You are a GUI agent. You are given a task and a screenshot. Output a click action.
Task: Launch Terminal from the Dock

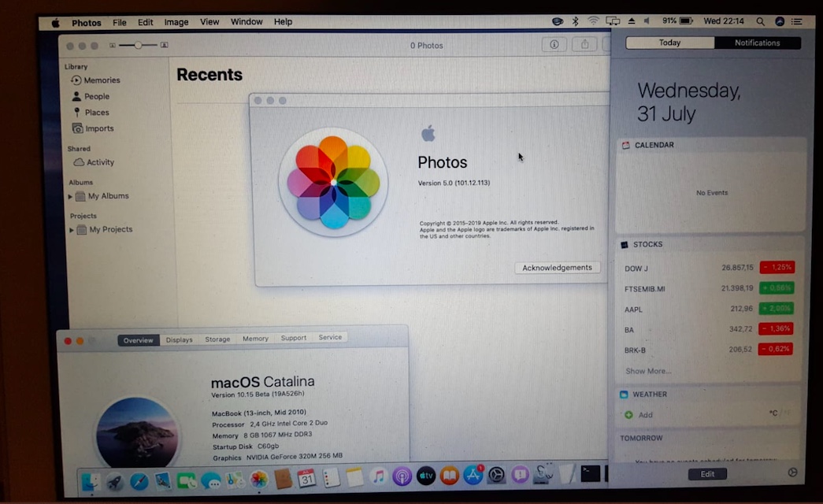591,473
